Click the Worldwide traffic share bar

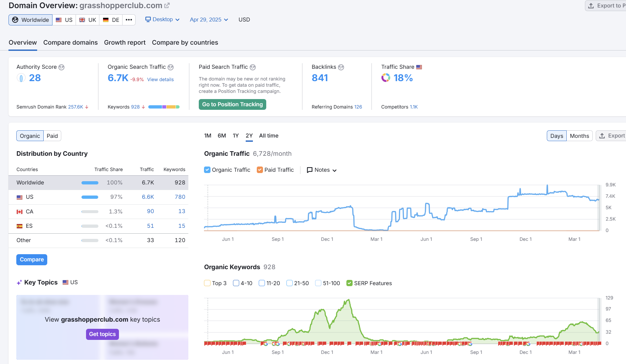90,183
